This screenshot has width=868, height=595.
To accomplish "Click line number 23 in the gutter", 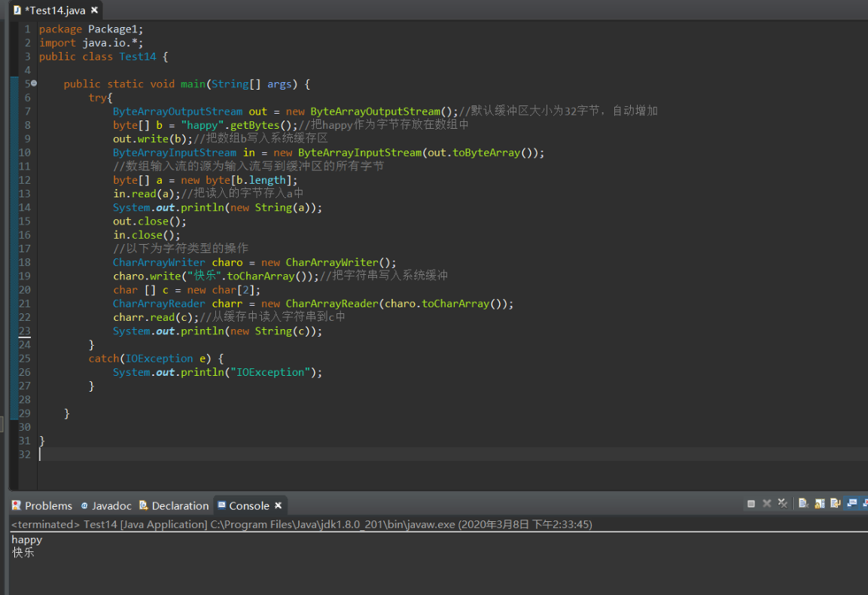I will pos(25,331).
